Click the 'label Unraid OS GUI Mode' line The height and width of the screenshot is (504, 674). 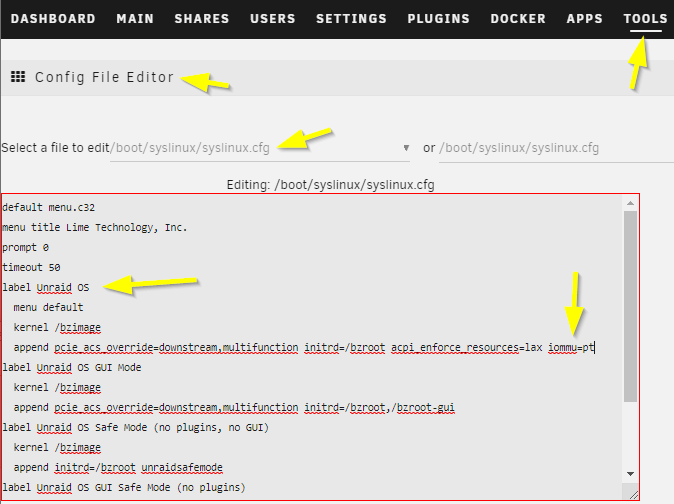72,368
